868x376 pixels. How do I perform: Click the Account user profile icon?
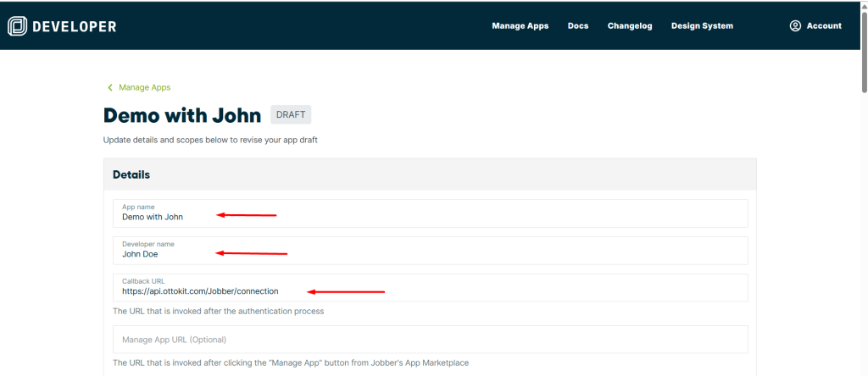(795, 26)
